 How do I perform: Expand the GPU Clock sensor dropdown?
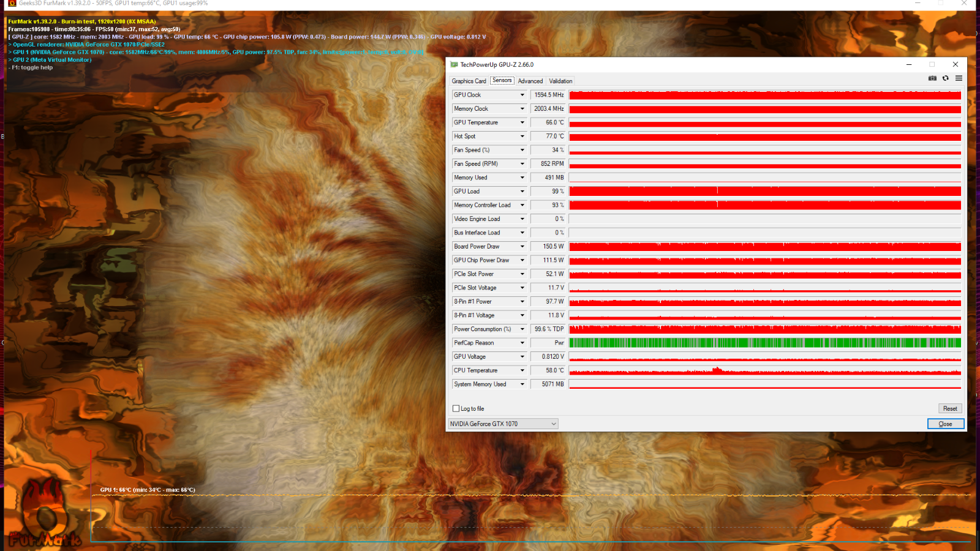(x=522, y=95)
